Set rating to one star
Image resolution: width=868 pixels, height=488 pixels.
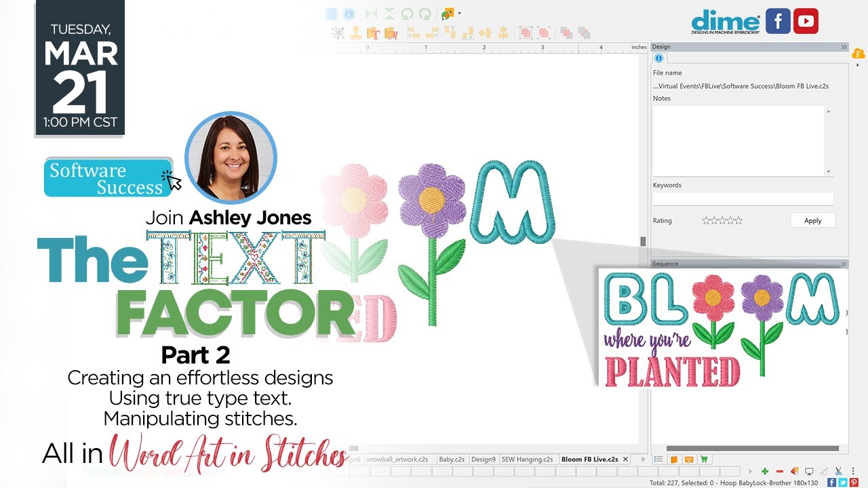point(706,220)
